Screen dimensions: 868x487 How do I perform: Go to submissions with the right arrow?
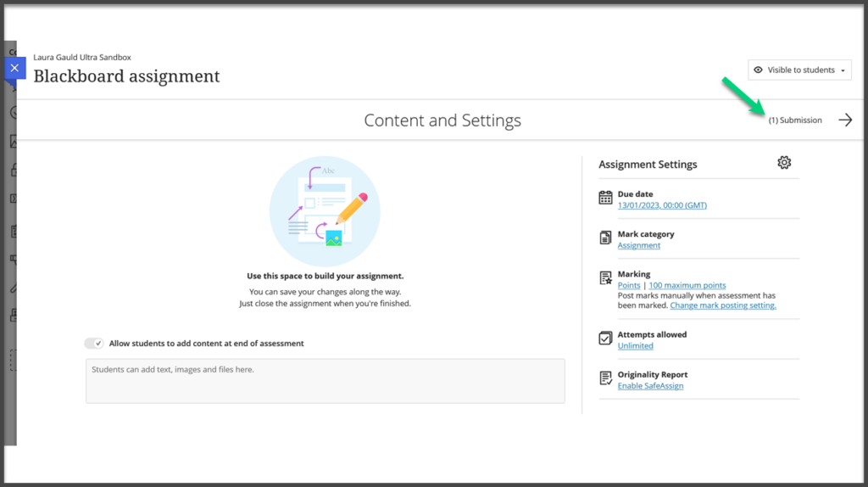845,120
